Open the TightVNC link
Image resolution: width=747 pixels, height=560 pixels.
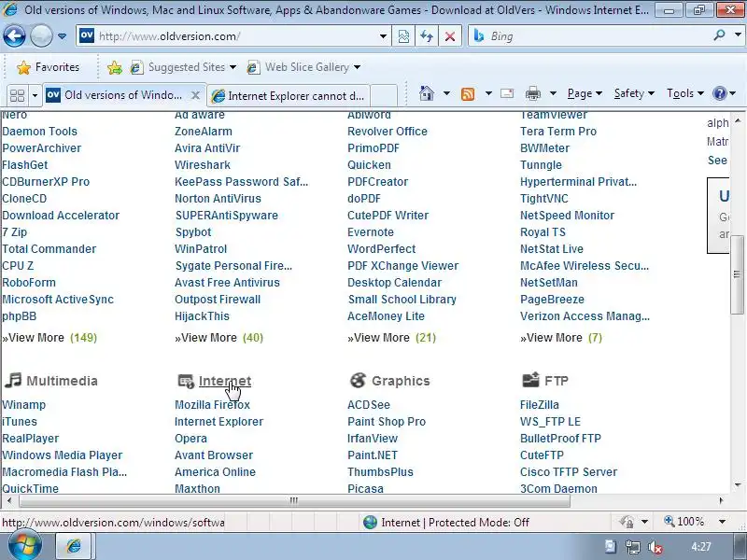click(544, 199)
